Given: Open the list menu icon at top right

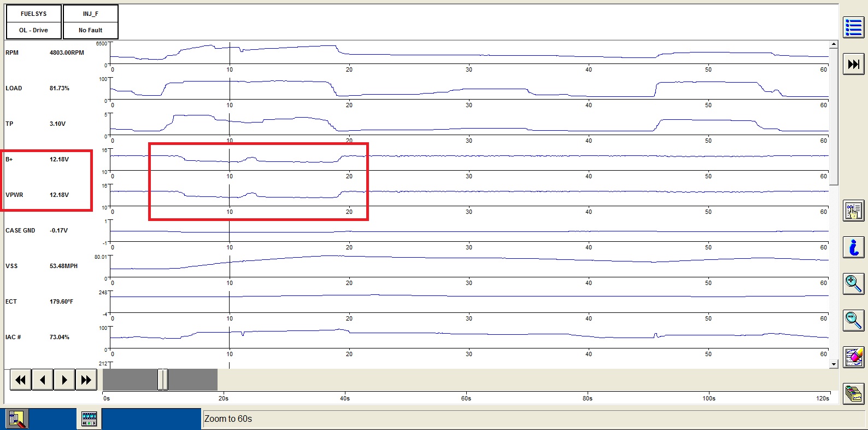Looking at the screenshot, I should point(853,27).
